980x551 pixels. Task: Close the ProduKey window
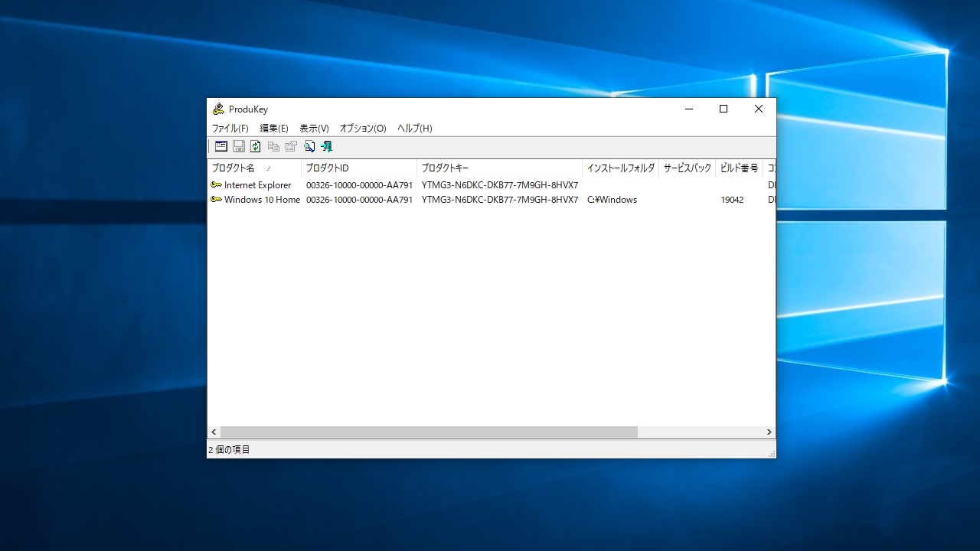[x=759, y=109]
